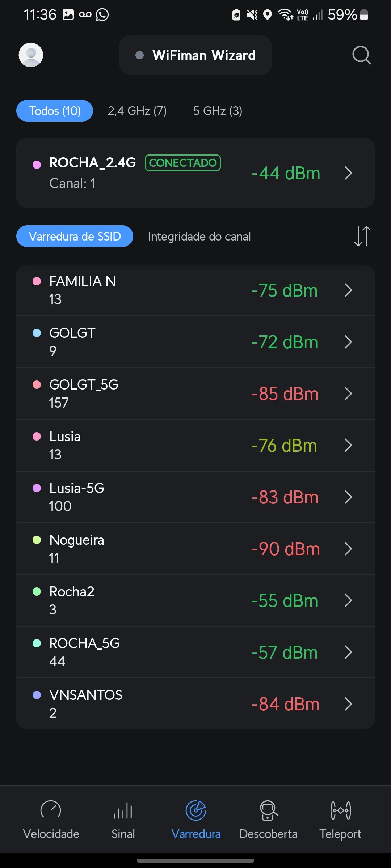Tap the sort order arrows icon

[x=362, y=236]
